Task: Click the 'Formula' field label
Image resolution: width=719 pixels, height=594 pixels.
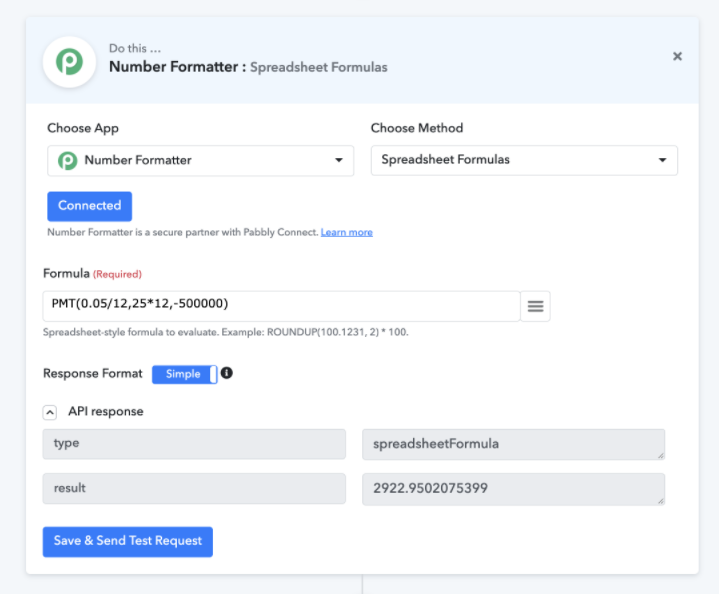Action: click(66, 273)
